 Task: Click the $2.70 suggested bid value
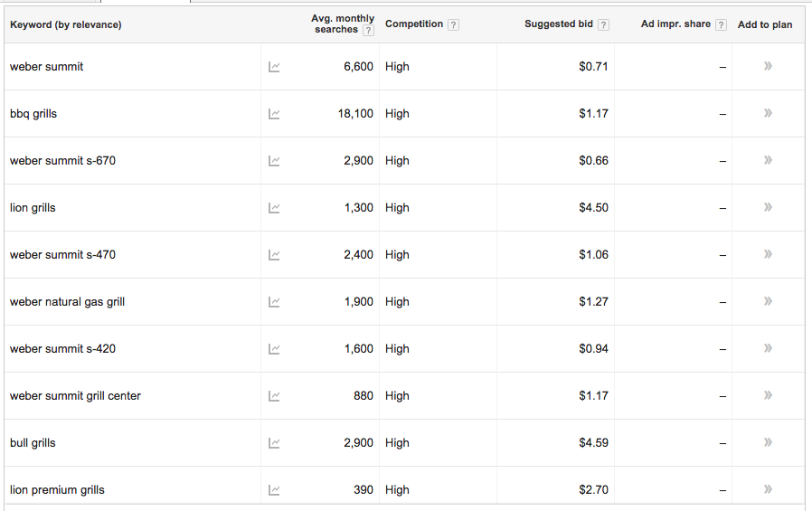tap(593, 490)
